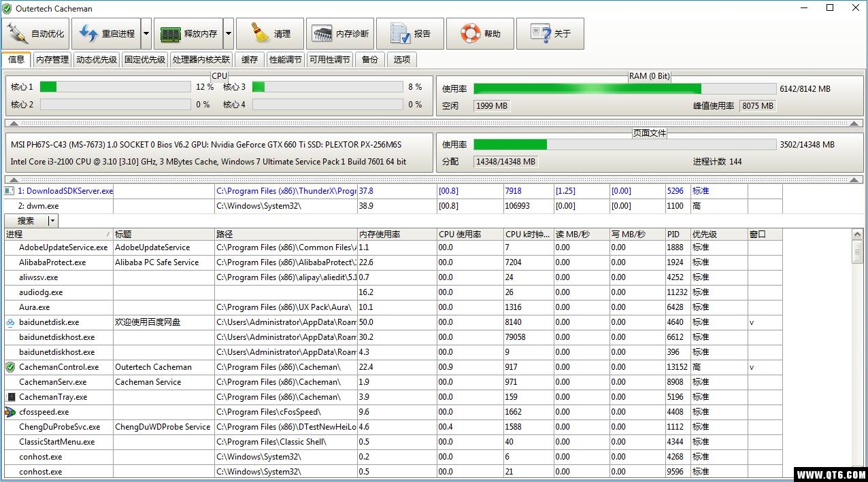Open the dropdown arrow next to 搜索
The width and height of the screenshot is (868, 482).
pyautogui.click(x=53, y=221)
